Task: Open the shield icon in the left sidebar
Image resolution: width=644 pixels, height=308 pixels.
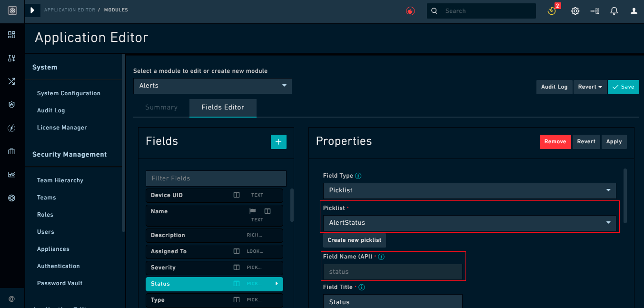Action: (11, 104)
